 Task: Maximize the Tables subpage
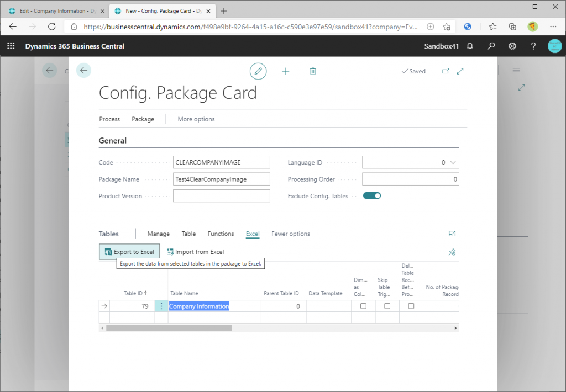click(452, 234)
